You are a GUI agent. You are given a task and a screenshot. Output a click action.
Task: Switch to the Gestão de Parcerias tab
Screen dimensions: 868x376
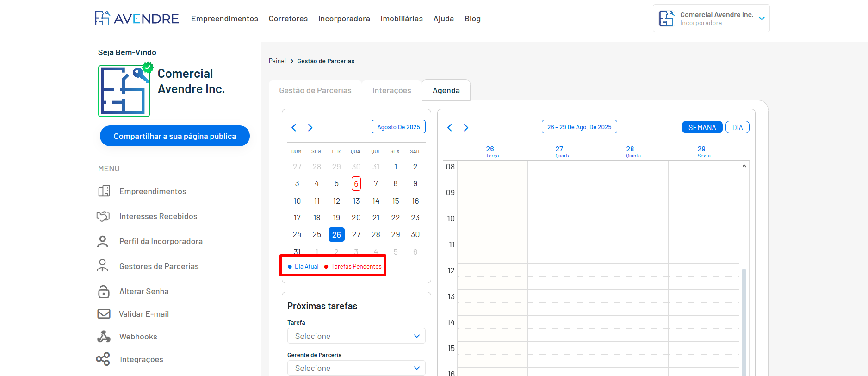[315, 90]
